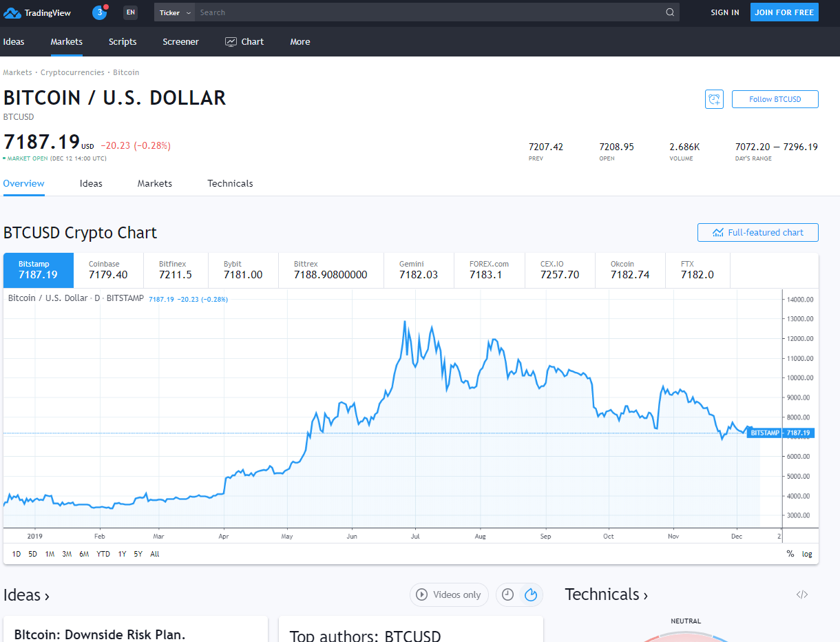Switch to the Markets tab below the price
Image resolution: width=840 pixels, height=642 pixels.
click(x=155, y=183)
